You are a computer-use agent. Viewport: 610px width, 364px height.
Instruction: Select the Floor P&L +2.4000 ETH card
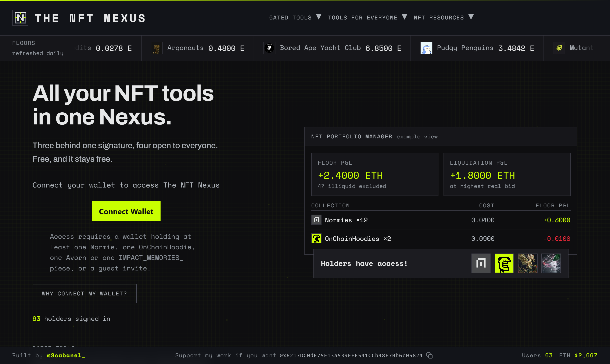click(375, 174)
